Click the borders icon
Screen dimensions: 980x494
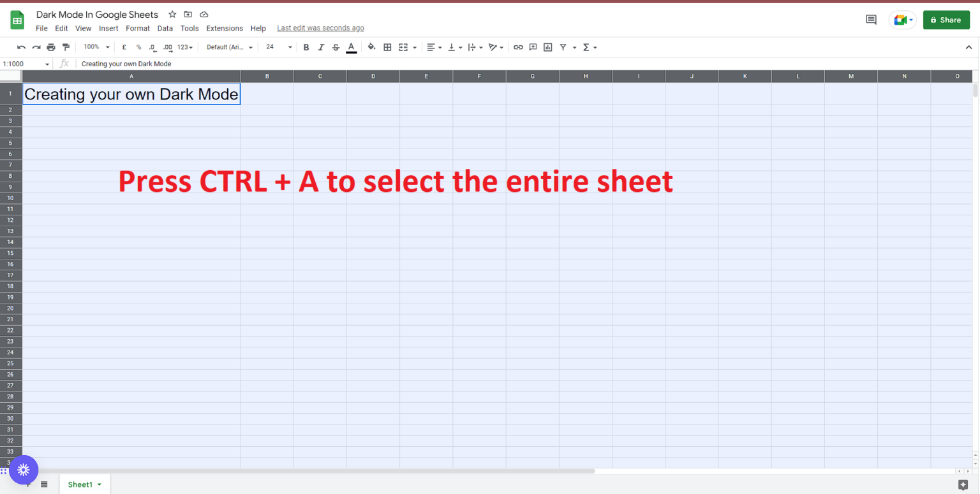point(387,47)
